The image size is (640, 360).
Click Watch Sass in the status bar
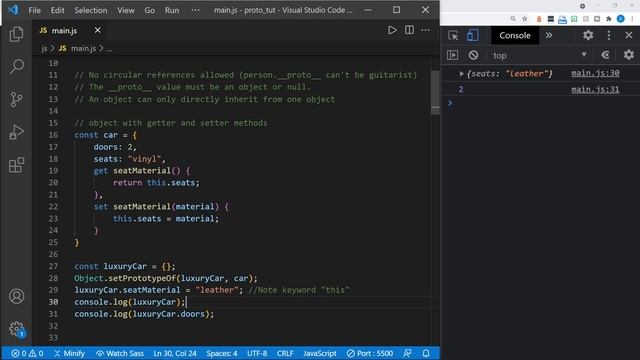[120, 353]
